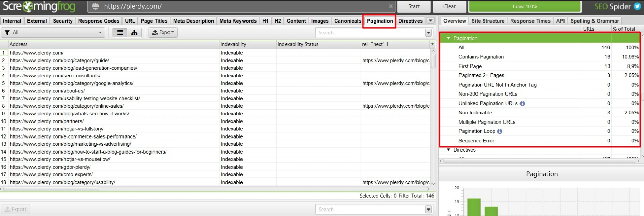Click the bottom Export button

15,209
